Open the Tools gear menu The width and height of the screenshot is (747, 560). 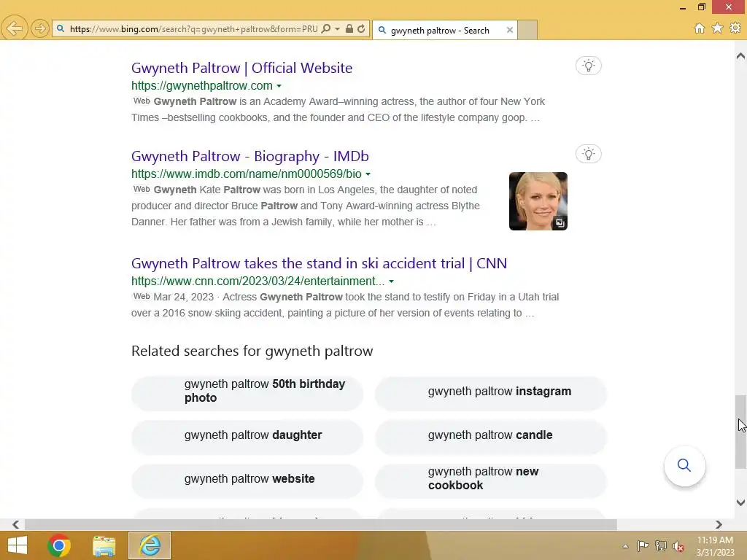[x=735, y=28]
